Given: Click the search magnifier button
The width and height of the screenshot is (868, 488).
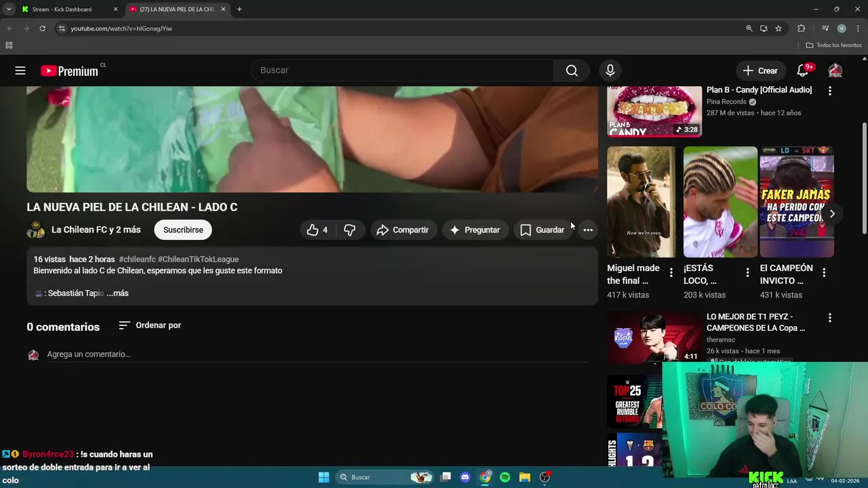Looking at the screenshot, I should 572,70.
